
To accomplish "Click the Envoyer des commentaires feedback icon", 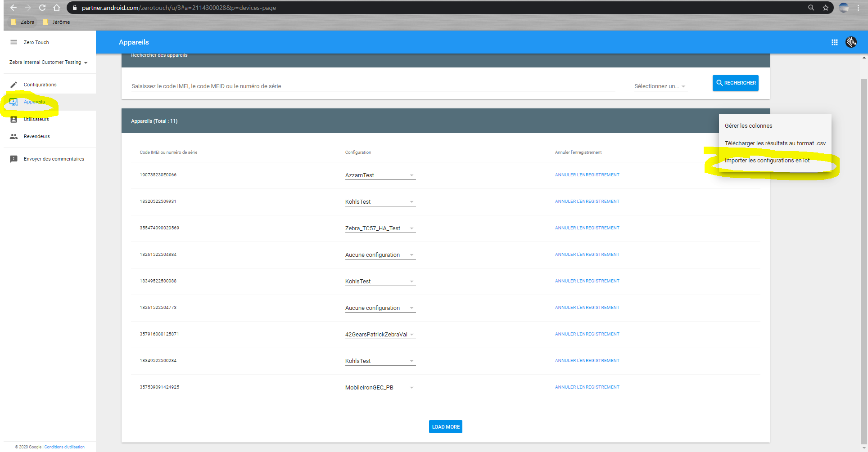I will click(x=14, y=159).
